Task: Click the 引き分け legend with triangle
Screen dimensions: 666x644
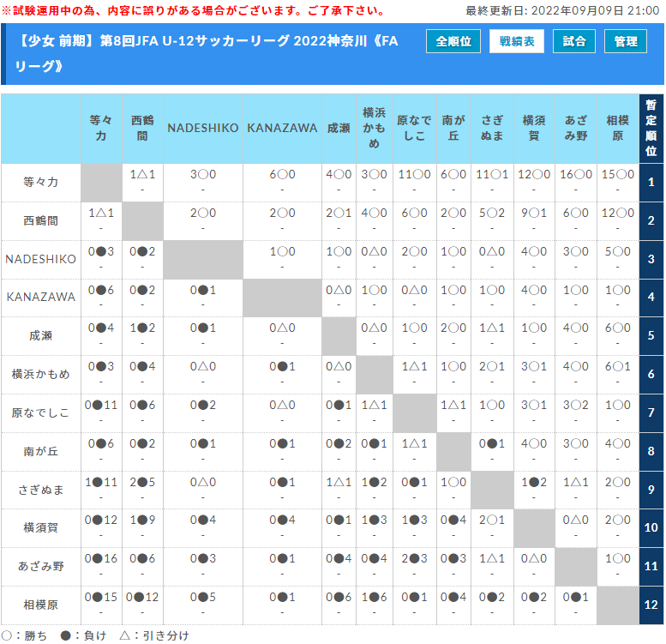Action: [x=154, y=636]
